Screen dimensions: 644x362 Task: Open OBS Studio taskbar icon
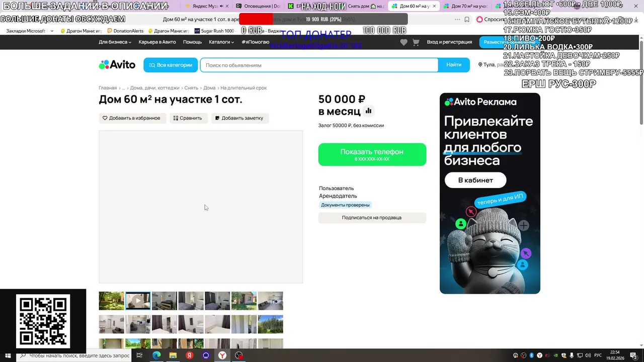click(x=239, y=355)
